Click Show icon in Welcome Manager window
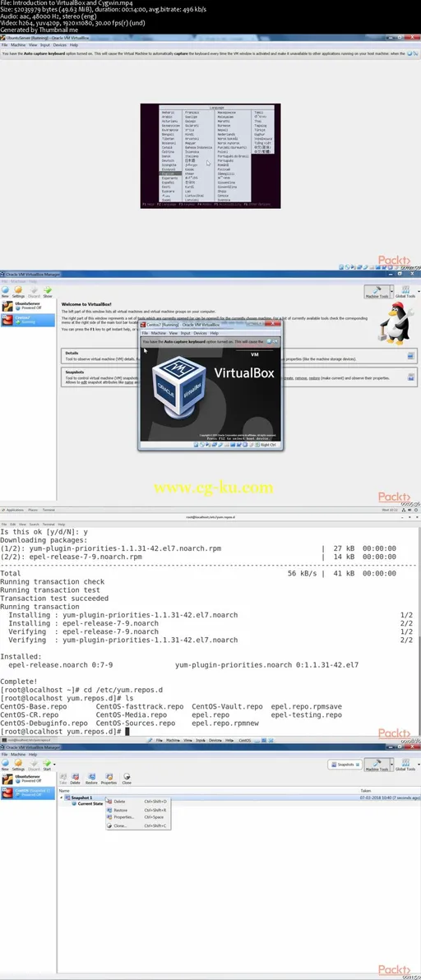 point(48,292)
